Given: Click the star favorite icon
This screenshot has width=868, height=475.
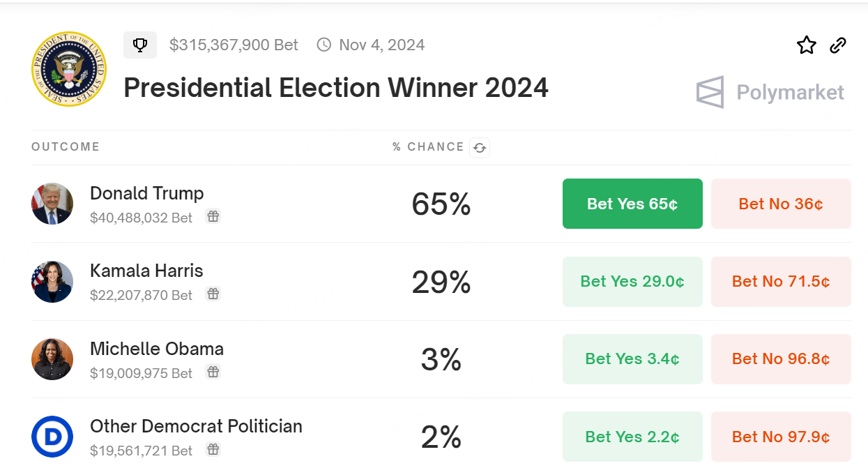Looking at the screenshot, I should pos(807,45).
